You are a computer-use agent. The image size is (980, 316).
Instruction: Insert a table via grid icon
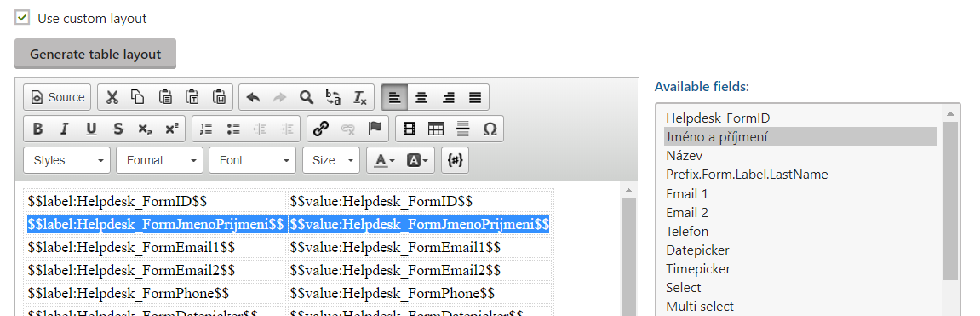(436, 129)
